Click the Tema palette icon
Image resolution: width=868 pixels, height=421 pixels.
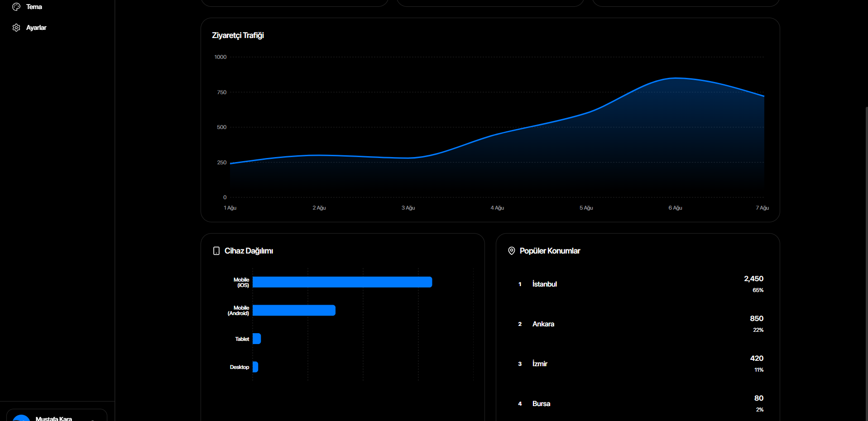point(16,7)
